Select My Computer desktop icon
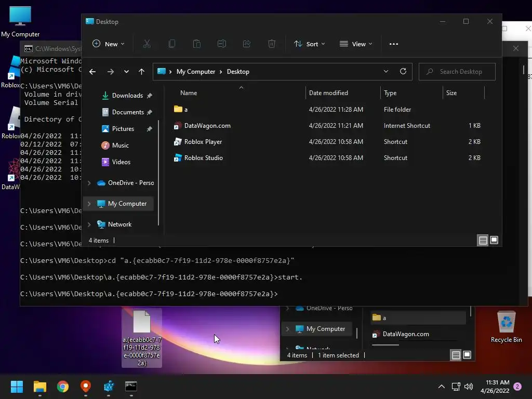The width and height of the screenshot is (532, 399). click(20, 21)
